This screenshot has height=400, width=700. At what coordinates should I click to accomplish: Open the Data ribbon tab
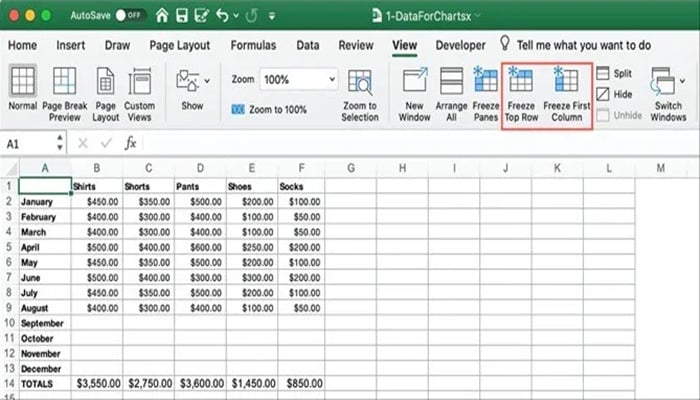308,45
